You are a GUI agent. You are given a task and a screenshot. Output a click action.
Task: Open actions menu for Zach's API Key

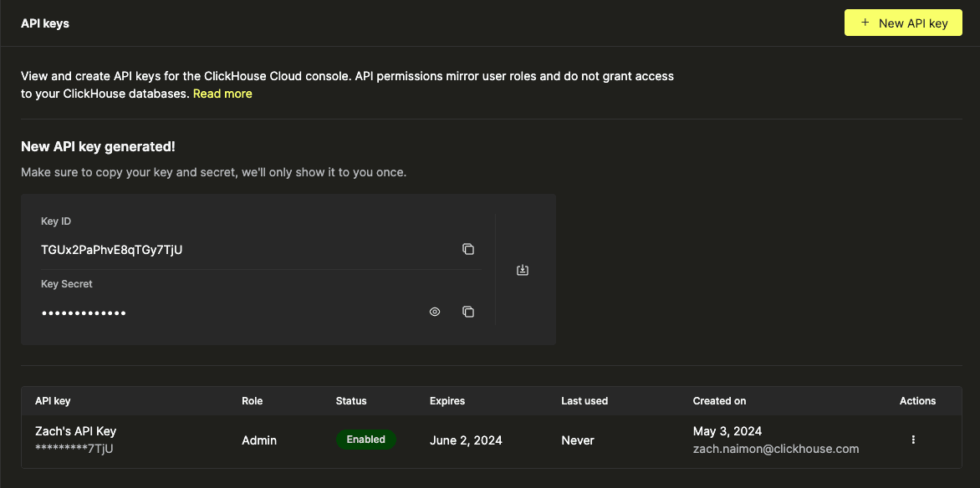[x=913, y=440]
